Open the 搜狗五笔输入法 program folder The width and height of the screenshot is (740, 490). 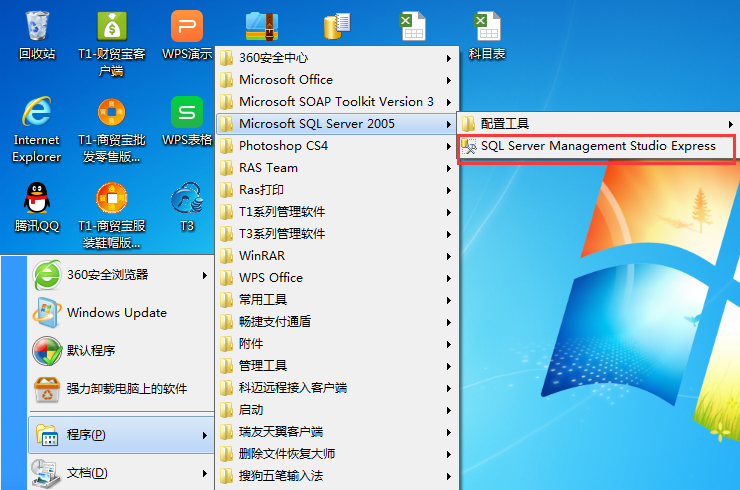click(x=336, y=476)
